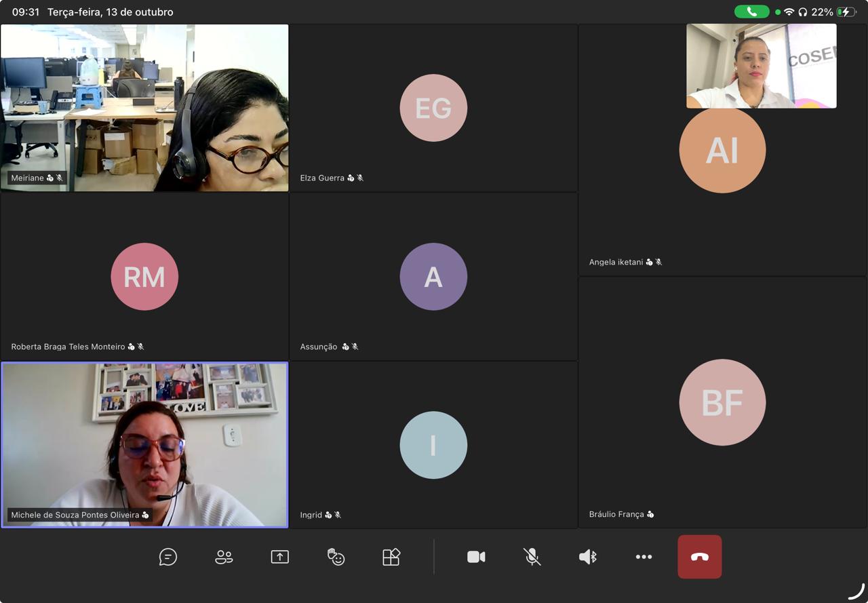868x603 pixels.
Task: Click the Angela iketani name label
Action: [x=616, y=262]
